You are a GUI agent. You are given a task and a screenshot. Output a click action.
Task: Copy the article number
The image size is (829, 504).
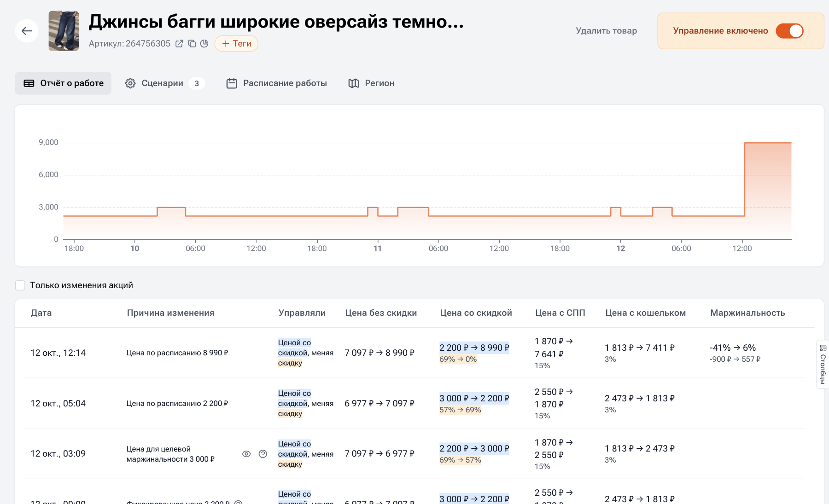point(192,44)
